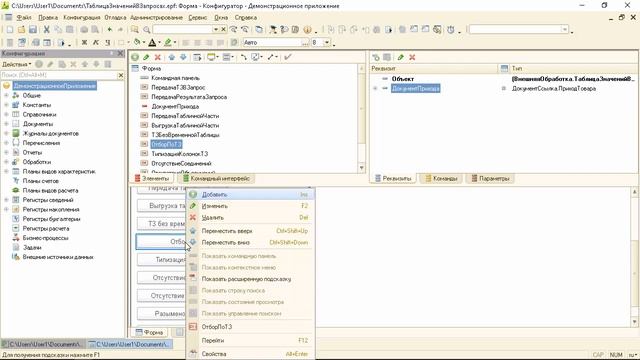Screen dimensions: 640x360
Task: Click the Типизация button in form preview
Action: click(x=161, y=260)
